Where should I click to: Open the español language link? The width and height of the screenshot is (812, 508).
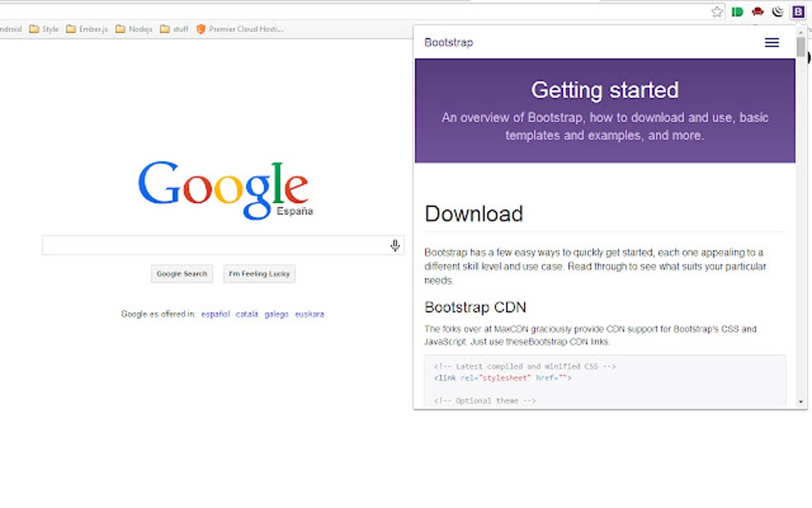(x=215, y=314)
